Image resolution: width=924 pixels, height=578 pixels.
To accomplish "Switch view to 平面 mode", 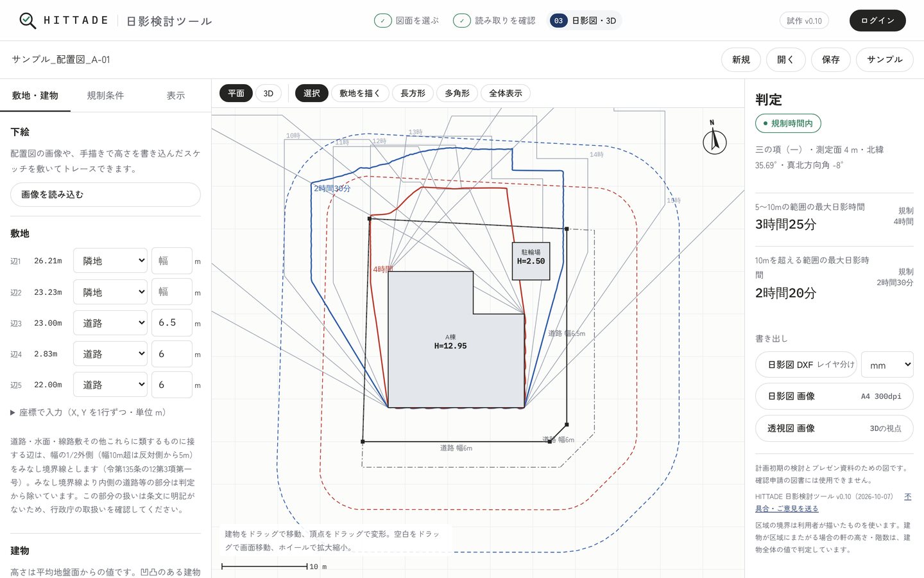I will tap(236, 93).
